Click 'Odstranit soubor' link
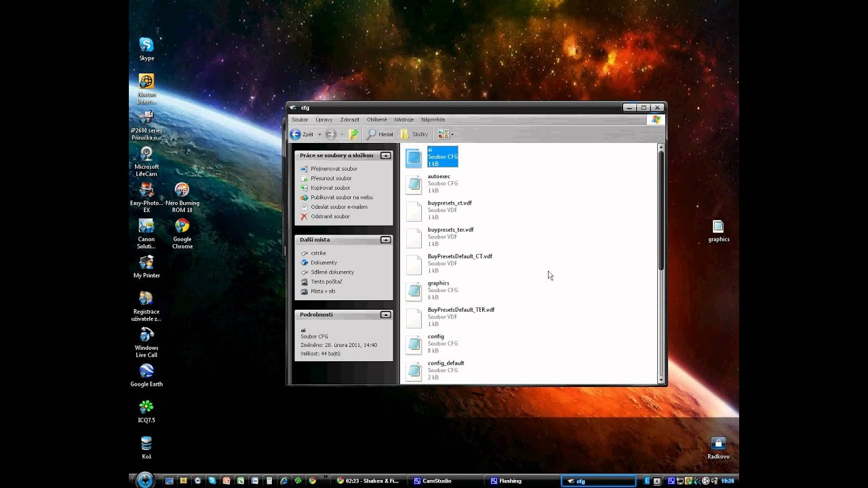This screenshot has height=488, width=868. pyautogui.click(x=330, y=216)
